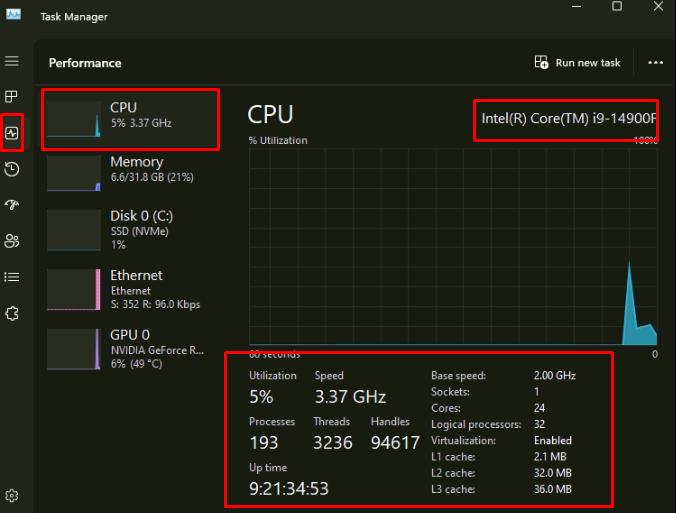Click the 5% utilization value

(x=261, y=397)
